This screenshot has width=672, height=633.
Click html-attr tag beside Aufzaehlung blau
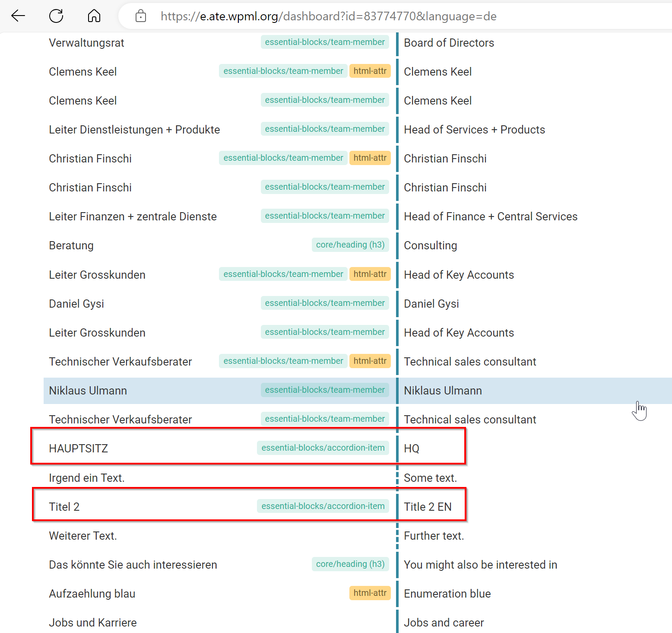(370, 593)
